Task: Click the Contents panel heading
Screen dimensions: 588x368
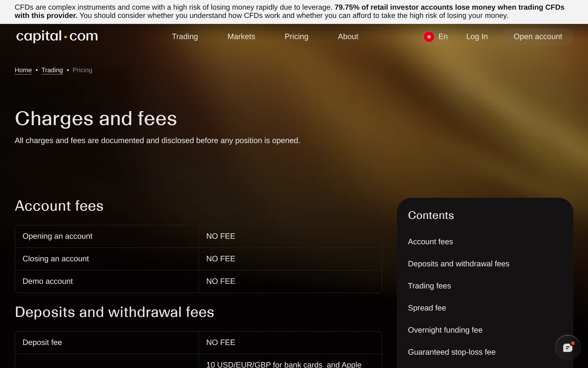Action: (x=431, y=216)
